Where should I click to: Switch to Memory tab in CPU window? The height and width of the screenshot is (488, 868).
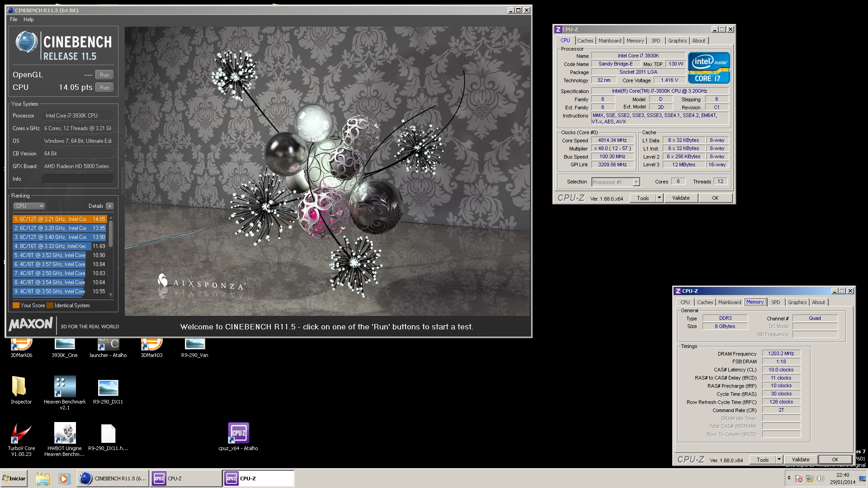(x=635, y=41)
